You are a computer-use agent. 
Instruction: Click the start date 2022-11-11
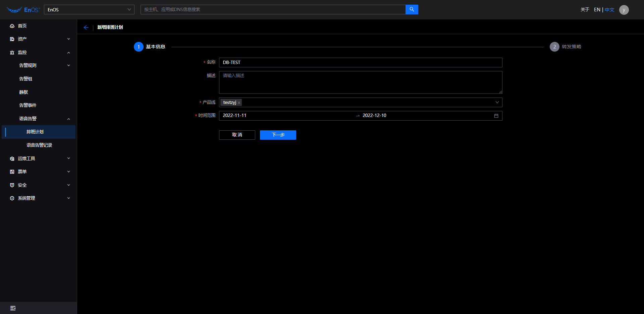234,115
